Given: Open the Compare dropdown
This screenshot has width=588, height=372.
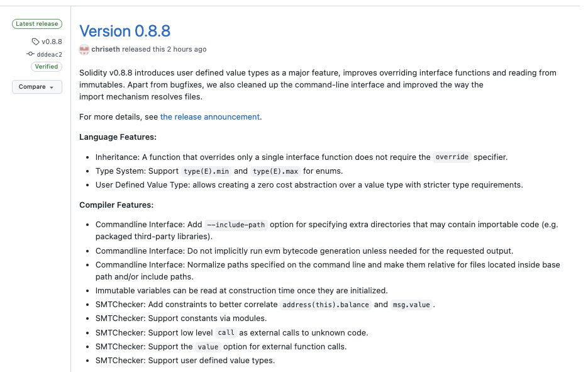Looking at the screenshot, I should (x=37, y=87).
